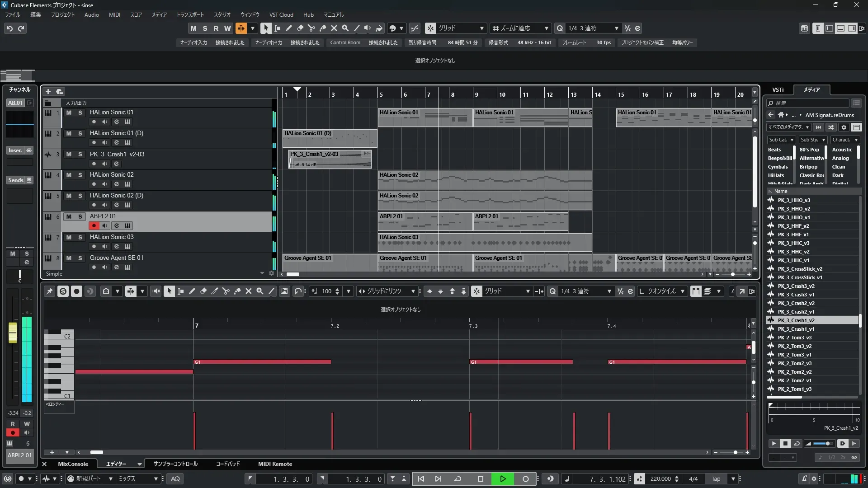This screenshot has height=488, width=868.
Task: Choose the Zoom magnifier tool in main toolbar
Action: (345, 28)
